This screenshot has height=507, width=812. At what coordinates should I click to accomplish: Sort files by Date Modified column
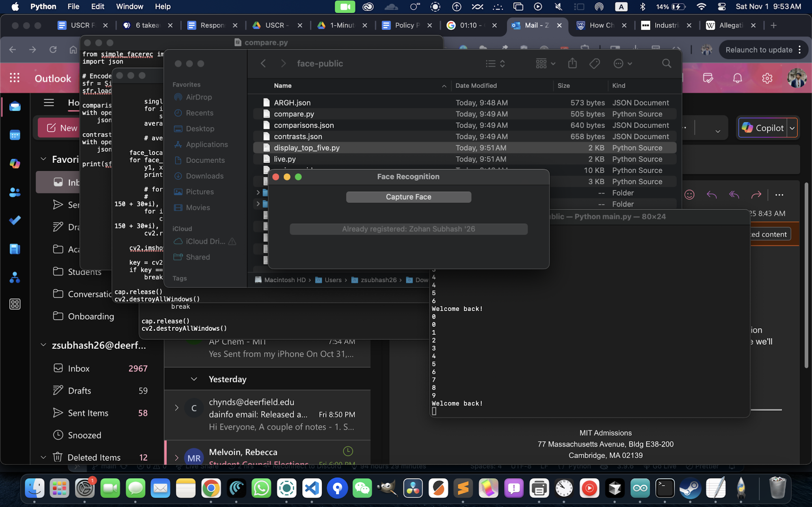pos(476,86)
